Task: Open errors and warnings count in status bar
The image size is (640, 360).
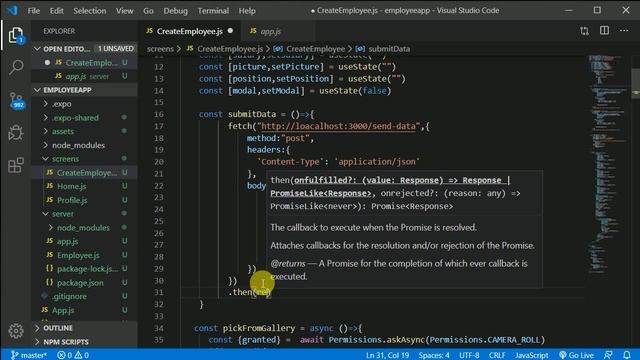Action: click(x=73, y=355)
